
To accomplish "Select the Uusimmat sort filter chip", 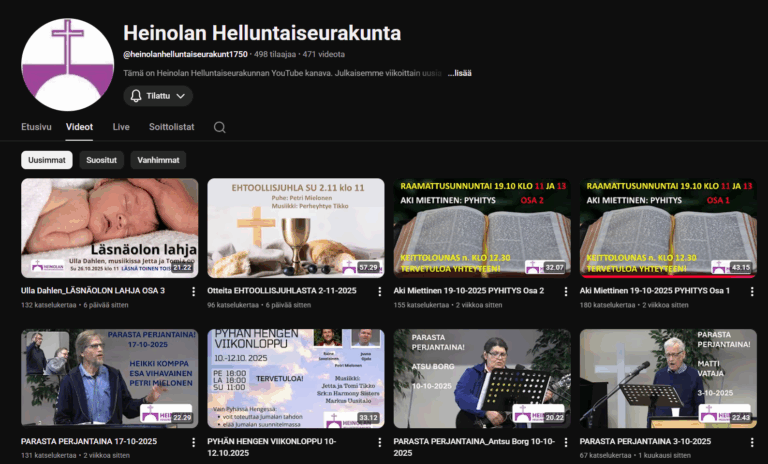I will pyautogui.click(x=47, y=160).
